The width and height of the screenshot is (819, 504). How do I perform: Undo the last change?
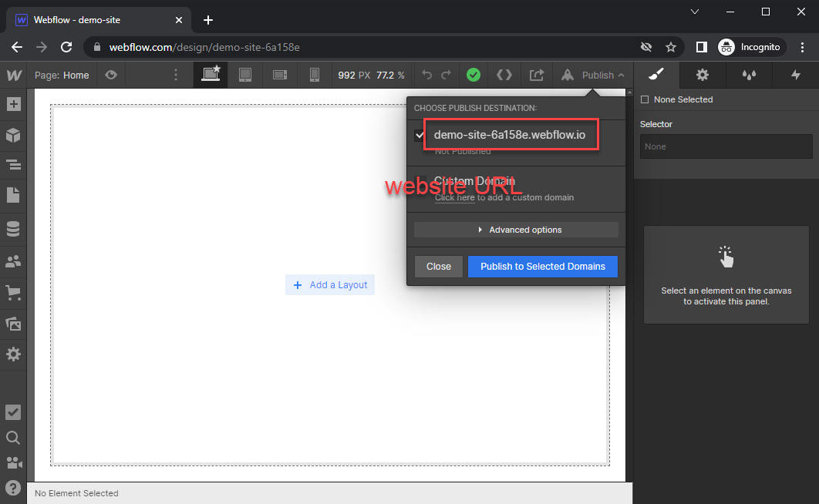point(426,75)
